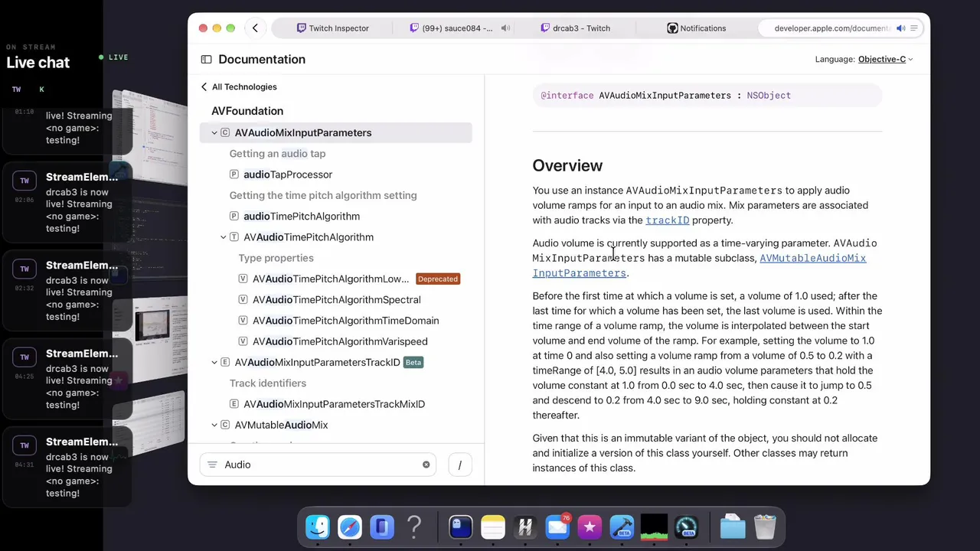Open Mail with 76 badge
This screenshot has width=980, height=551.
click(557, 527)
